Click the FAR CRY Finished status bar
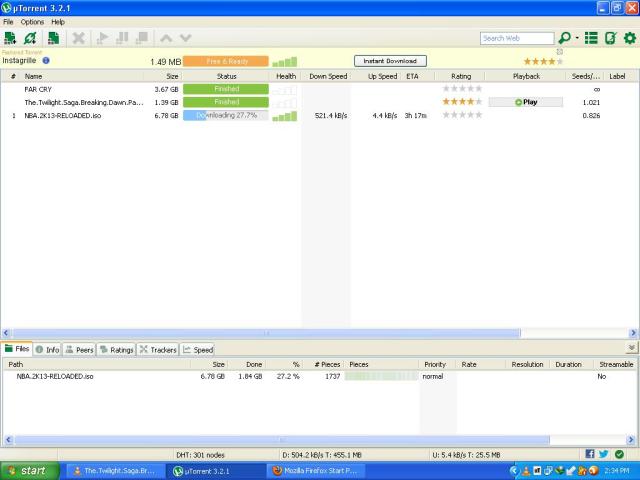Image resolution: width=640 pixels, height=480 pixels. [x=226, y=89]
